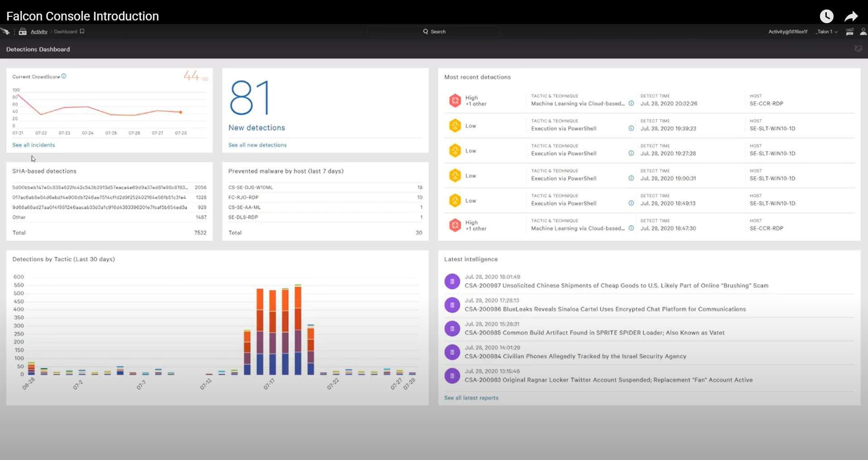Image resolution: width=868 pixels, height=460 pixels.
Task: Select the SHA hash starting with 017ac6ab
Action: pyautogui.click(x=99, y=197)
